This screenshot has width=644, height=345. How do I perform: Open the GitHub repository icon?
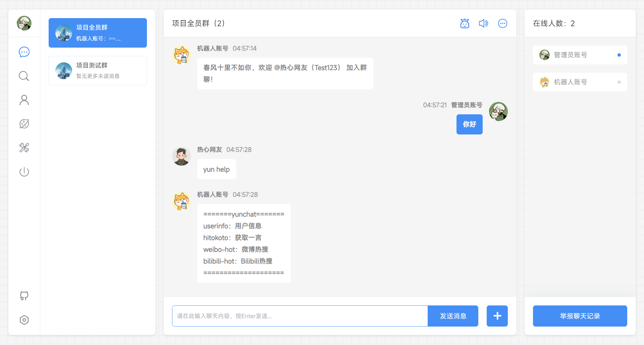24,296
